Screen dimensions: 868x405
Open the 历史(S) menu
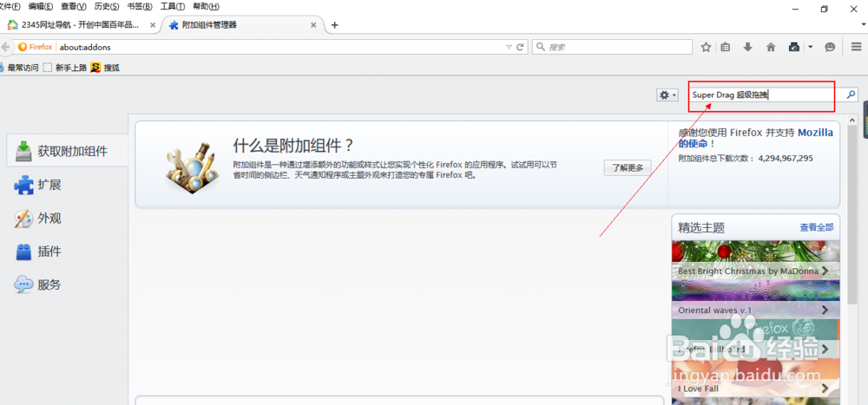pos(107,7)
